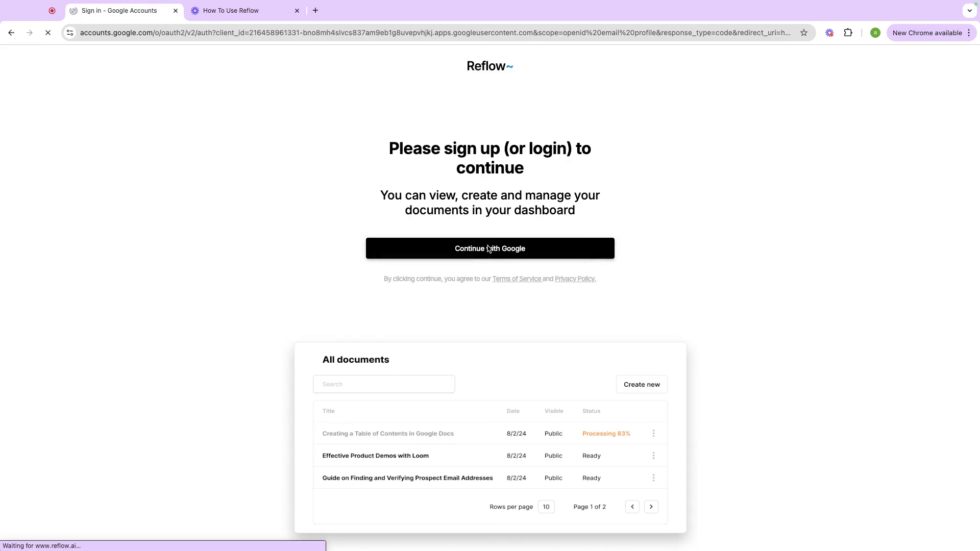The image size is (980, 551).
Task: Select the Sign in - Google Accounts tab
Action: pos(119,10)
